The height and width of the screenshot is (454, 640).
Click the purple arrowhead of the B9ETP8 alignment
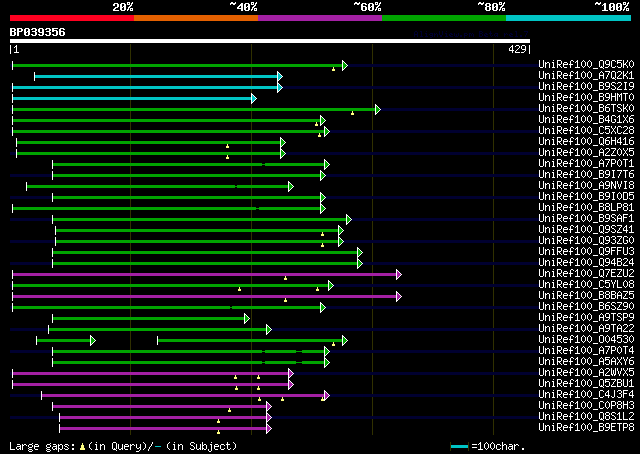(x=269, y=429)
